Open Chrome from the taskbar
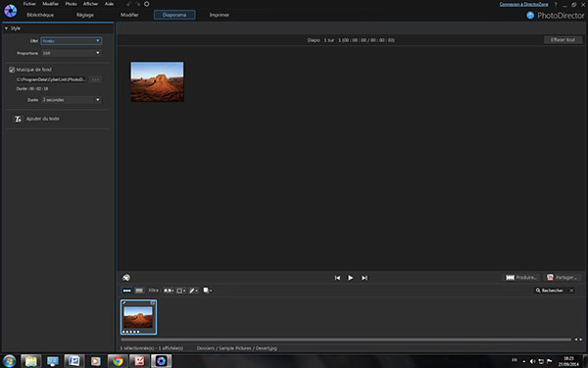Screen dimensions: 588x368 point(118,361)
